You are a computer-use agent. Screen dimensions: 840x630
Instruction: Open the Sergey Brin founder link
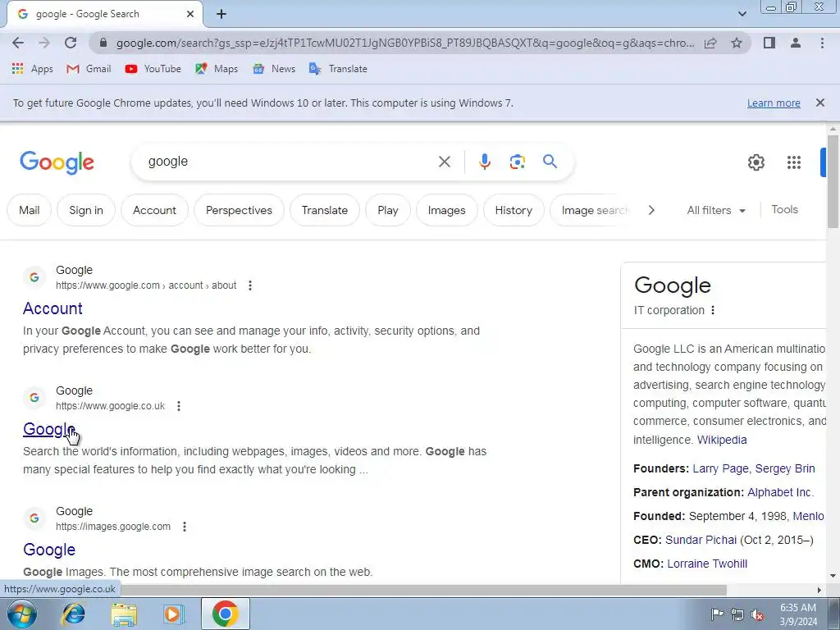pyautogui.click(x=785, y=468)
